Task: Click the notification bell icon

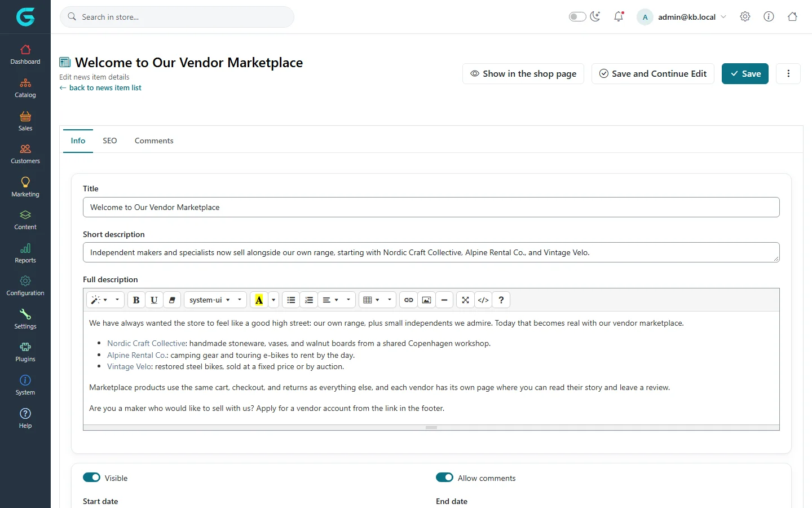Action: (619, 17)
